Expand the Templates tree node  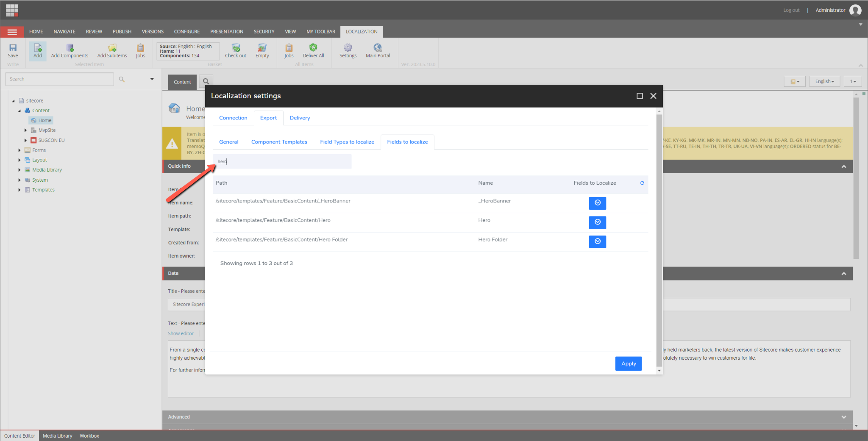pyautogui.click(x=19, y=190)
